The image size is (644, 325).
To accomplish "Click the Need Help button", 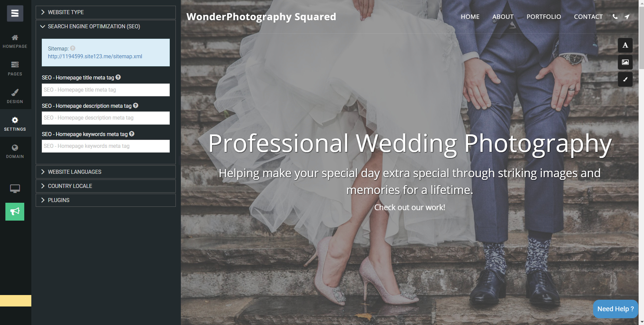I will [x=615, y=309].
